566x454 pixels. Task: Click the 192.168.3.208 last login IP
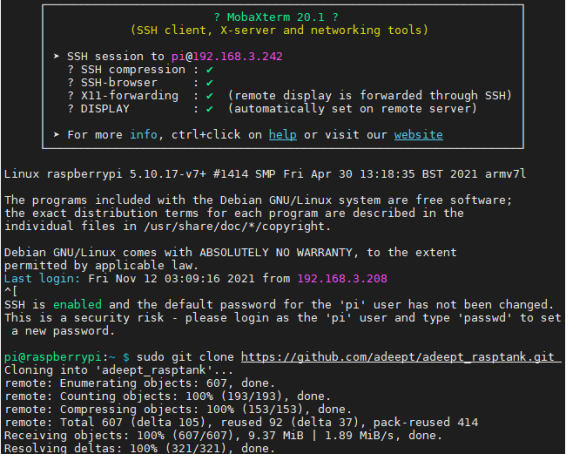(x=342, y=278)
